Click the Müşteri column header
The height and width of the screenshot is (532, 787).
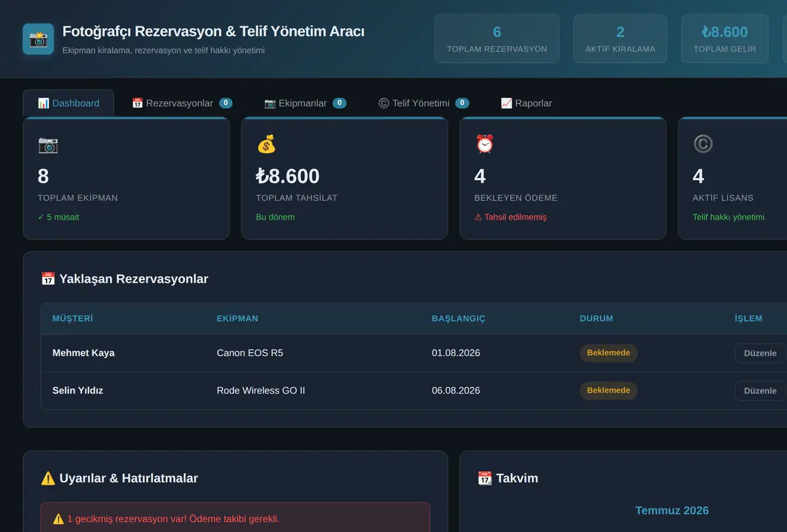(x=73, y=319)
